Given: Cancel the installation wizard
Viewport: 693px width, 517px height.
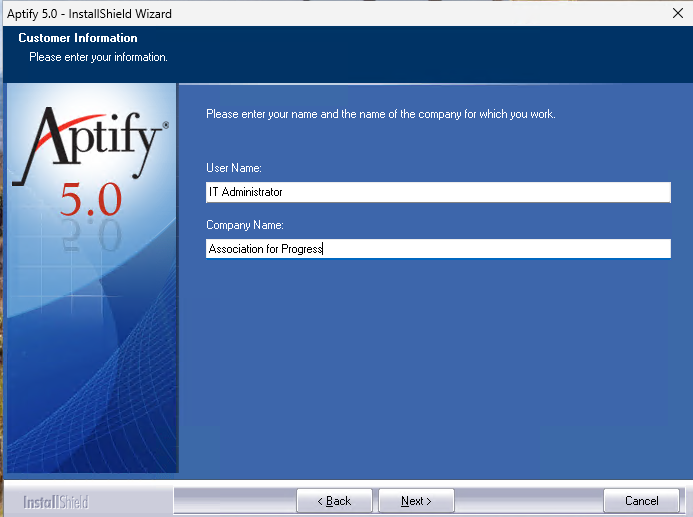Looking at the screenshot, I should pyautogui.click(x=641, y=501).
